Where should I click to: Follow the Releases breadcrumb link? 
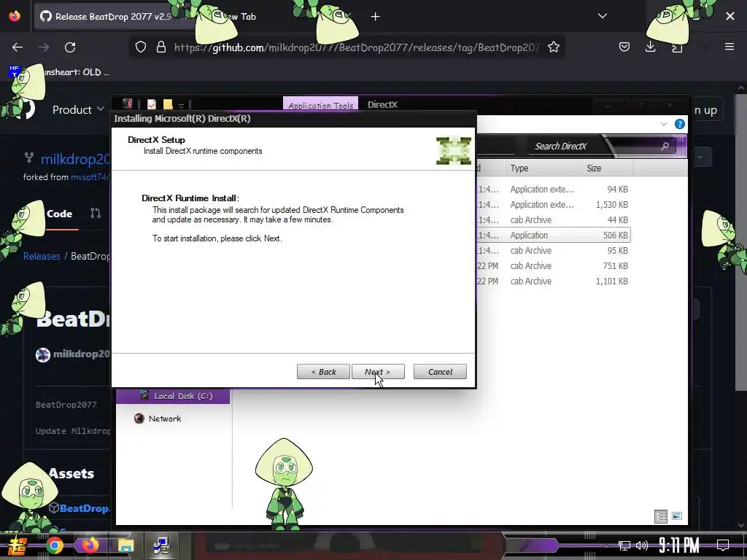(x=42, y=256)
